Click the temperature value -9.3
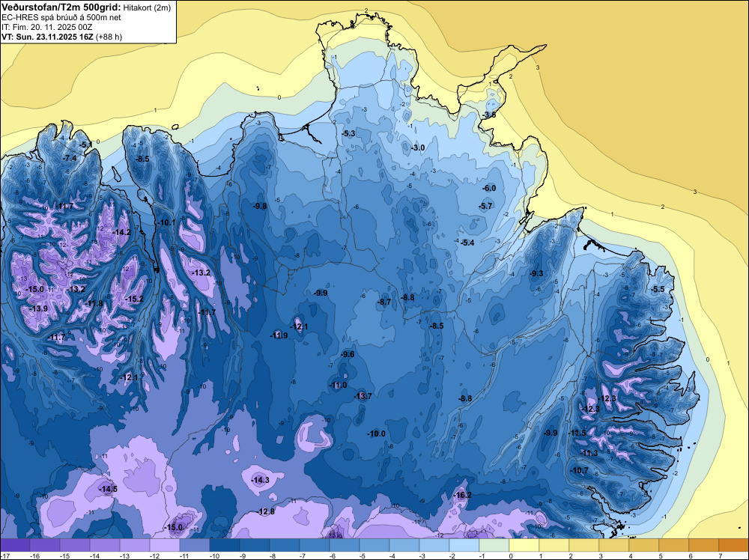 pyautogui.click(x=536, y=273)
